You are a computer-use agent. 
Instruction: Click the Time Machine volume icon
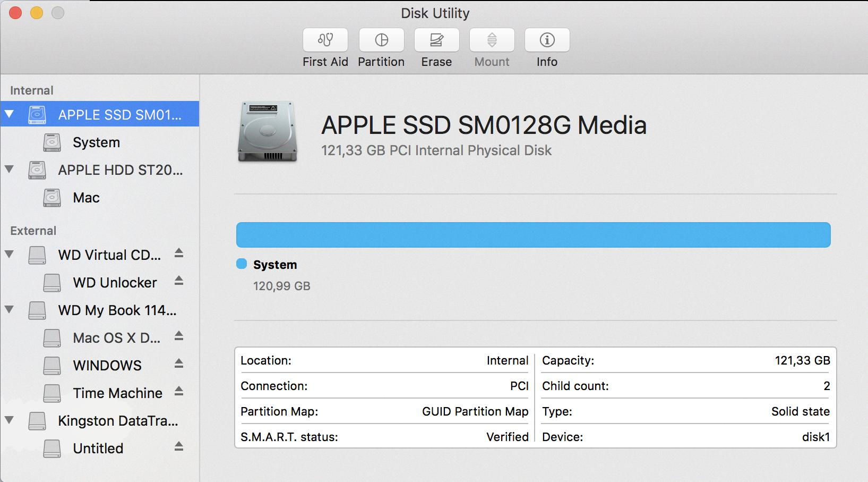[52, 393]
